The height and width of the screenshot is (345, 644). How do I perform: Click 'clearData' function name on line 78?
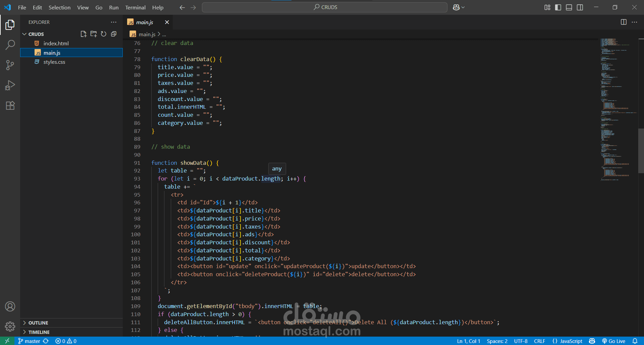[x=195, y=59]
